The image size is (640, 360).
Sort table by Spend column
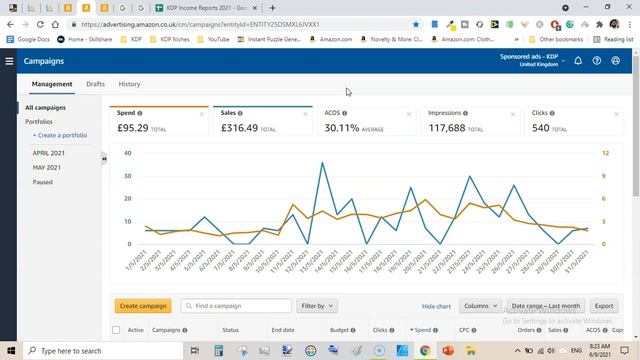pos(423,330)
